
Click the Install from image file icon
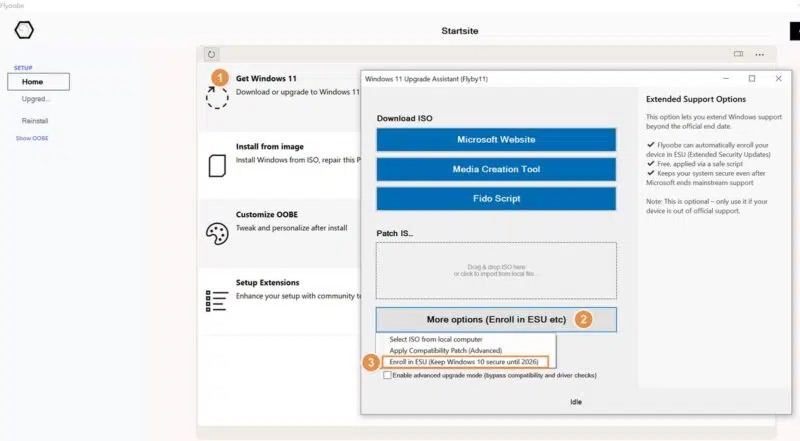click(x=217, y=165)
